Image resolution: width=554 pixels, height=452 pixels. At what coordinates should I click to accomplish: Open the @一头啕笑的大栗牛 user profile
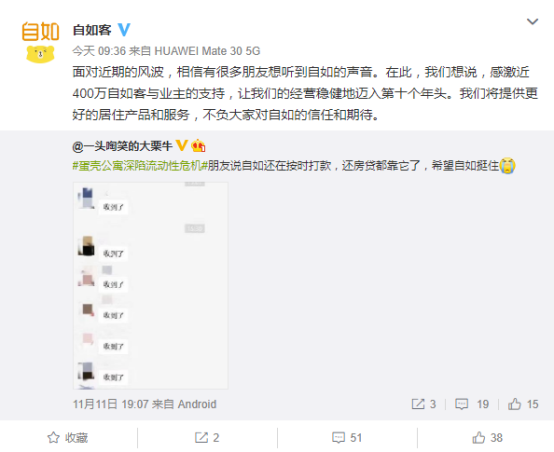122,146
